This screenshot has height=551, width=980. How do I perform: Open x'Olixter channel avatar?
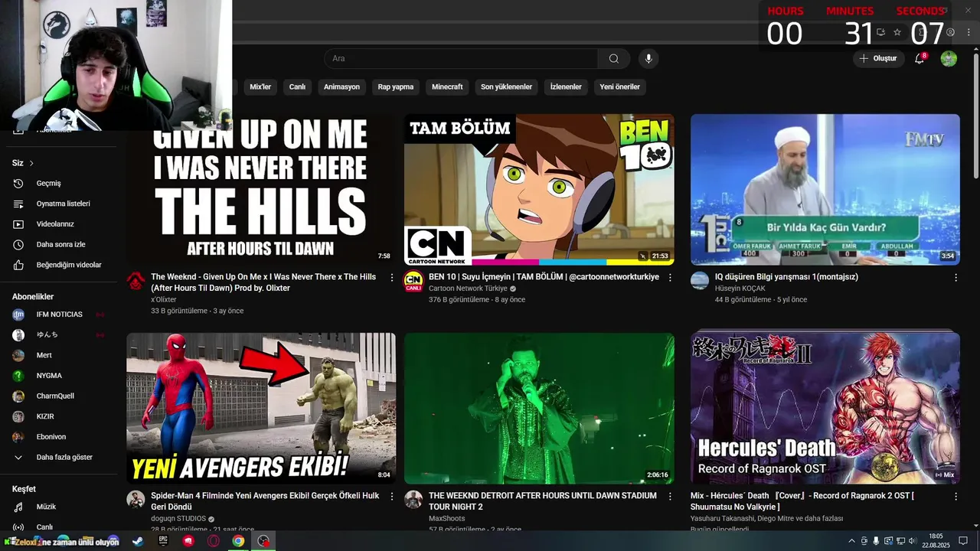pyautogui.click(x=136, y=280)
